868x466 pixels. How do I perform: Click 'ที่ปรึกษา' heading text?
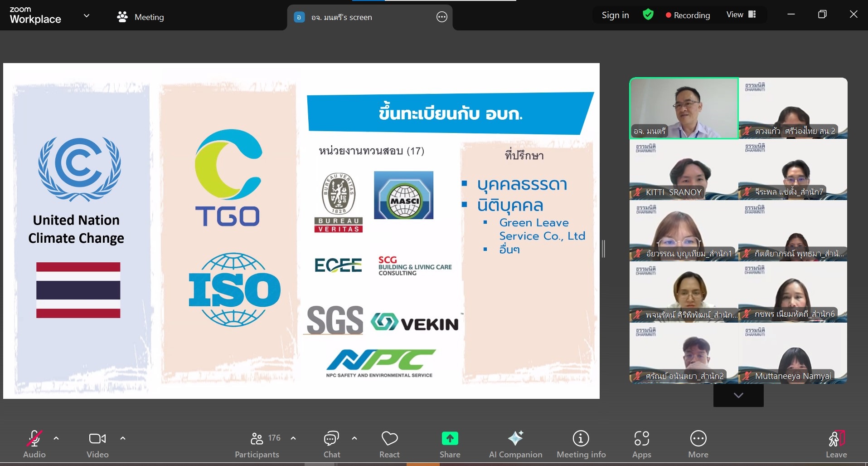tap(524, 155)
